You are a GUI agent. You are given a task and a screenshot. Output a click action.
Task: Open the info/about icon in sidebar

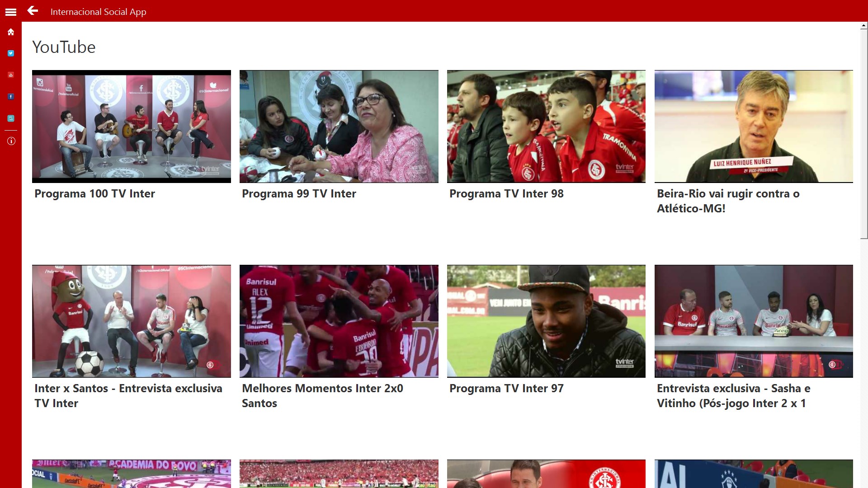coord(11,141)
